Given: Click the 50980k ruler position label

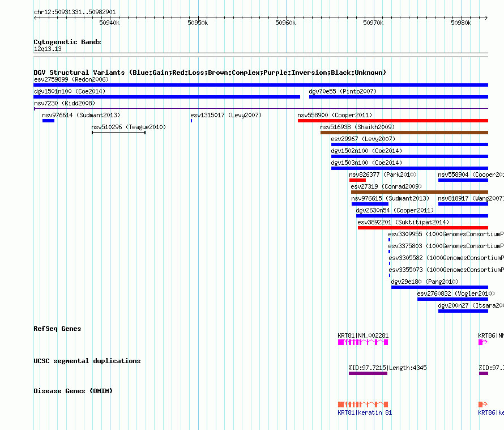Looking at the screenshot, I should tap(461, 23).
